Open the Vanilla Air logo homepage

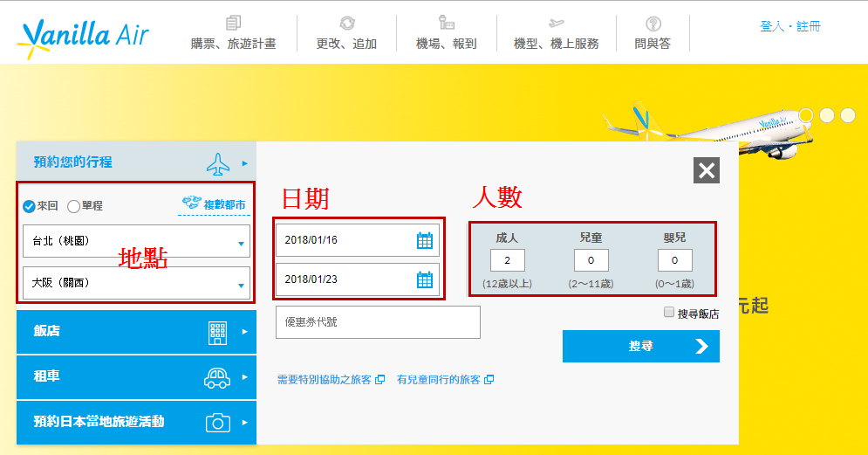coord(83,38)
